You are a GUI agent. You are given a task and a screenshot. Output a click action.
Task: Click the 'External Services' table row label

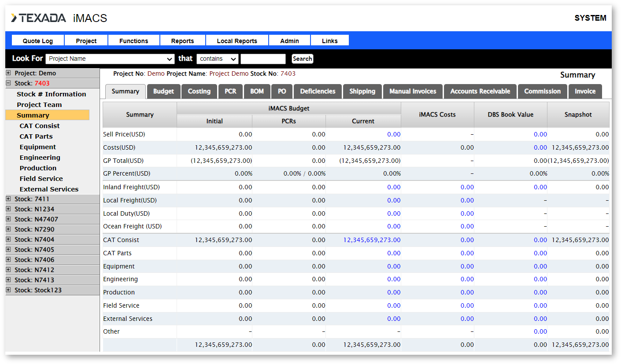click(128, 319)
